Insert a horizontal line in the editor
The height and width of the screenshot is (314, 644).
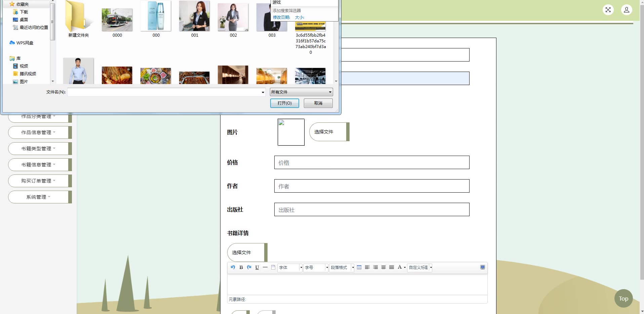(265, 267)
